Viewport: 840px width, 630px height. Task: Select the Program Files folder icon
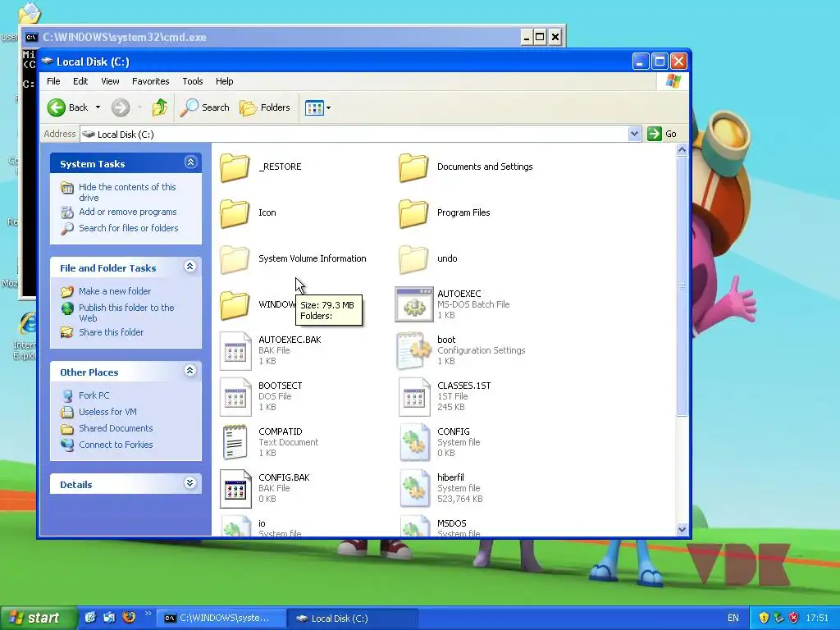[413, 213]
